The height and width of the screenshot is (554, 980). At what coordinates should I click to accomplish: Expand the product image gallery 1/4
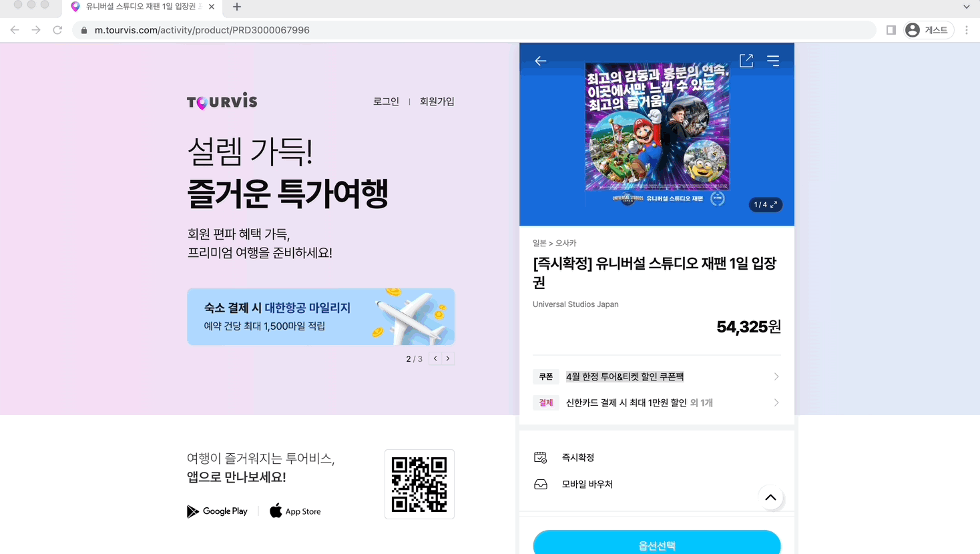click(766, 205)
